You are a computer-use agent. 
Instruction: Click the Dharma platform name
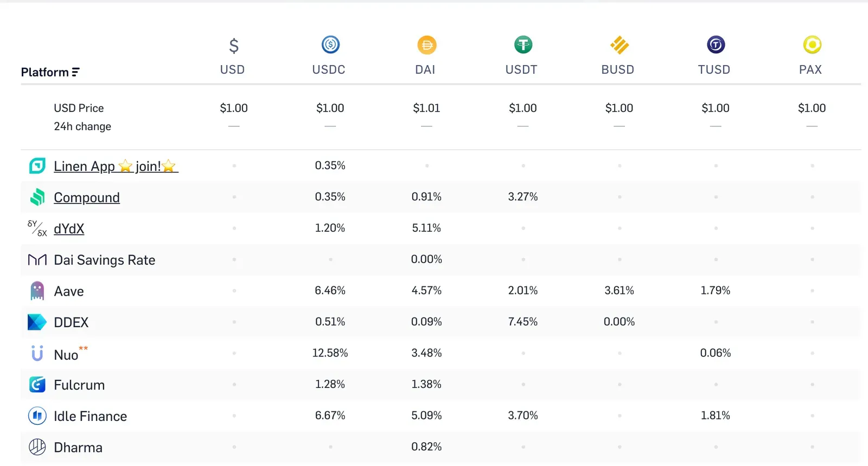78,448
